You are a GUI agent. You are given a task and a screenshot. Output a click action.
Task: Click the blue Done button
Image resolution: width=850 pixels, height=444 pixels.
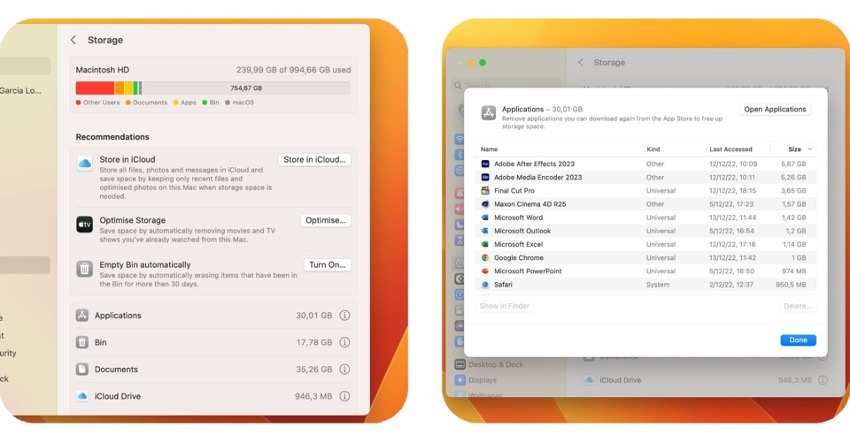pos(798,340)
